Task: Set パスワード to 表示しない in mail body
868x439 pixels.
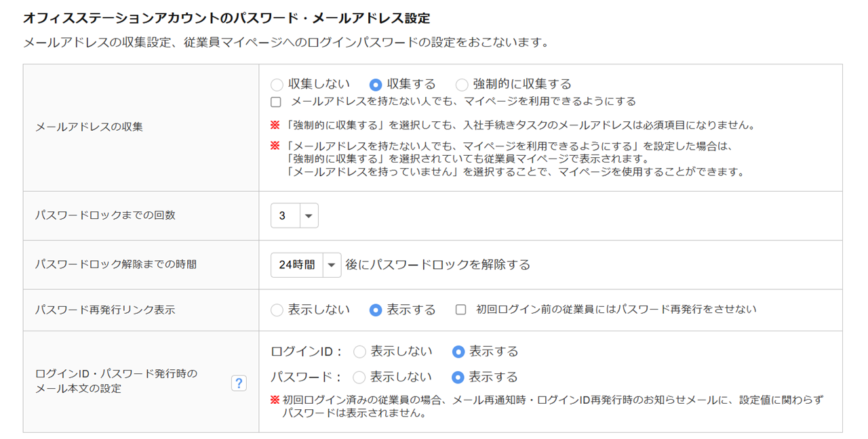Action: click(x=359, y=377)
